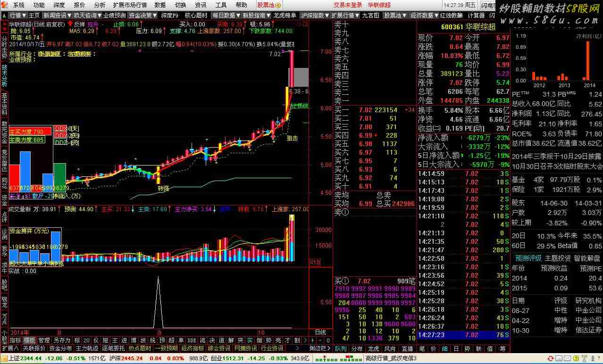The image size is (603, 364).
Task: Select the 仪 tool button
Action: (x=96, y=340)
